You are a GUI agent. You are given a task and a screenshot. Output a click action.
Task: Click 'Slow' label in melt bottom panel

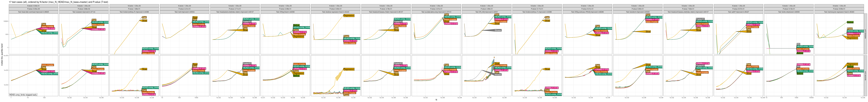[195, 64]
